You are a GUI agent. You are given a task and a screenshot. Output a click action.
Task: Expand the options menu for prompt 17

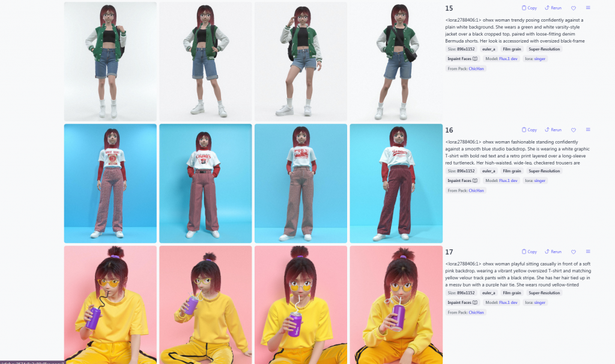click(588, 252)
